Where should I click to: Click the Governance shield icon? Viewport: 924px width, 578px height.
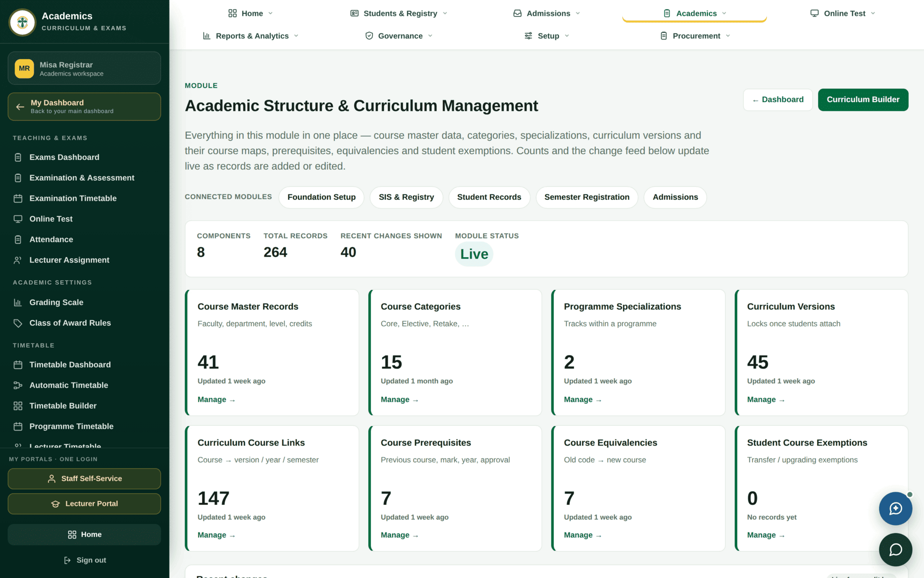coord(369,36)
